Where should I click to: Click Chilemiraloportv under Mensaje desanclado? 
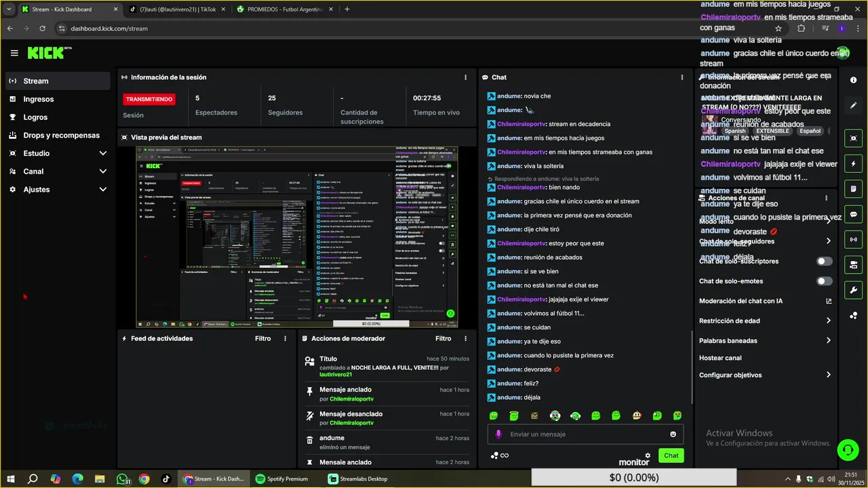pyautogui.click(x=351, y=423)
